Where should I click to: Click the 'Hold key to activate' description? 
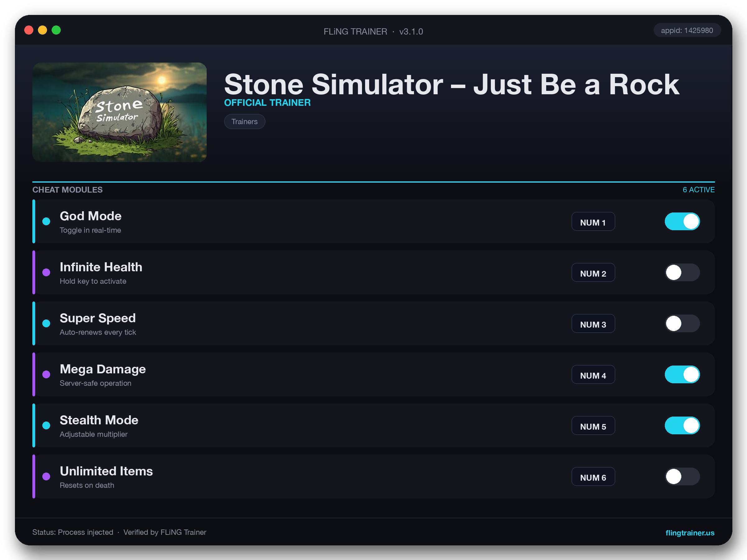click(93, 281)
